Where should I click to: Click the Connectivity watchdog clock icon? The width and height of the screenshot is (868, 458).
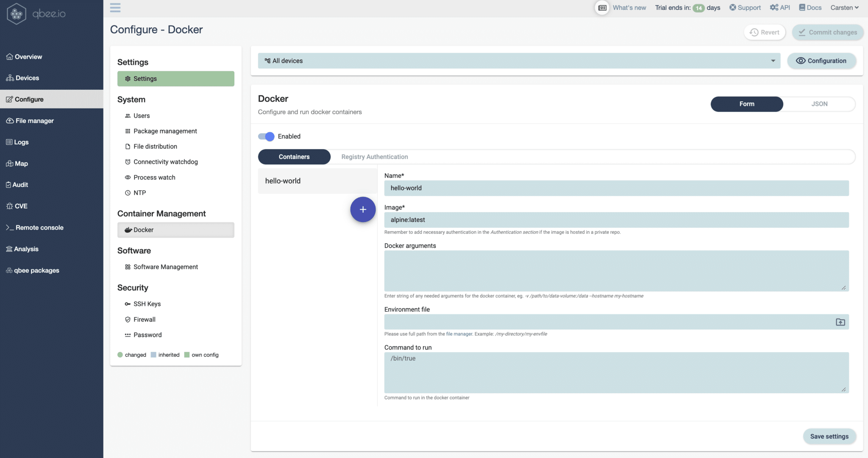click(128, 162)
